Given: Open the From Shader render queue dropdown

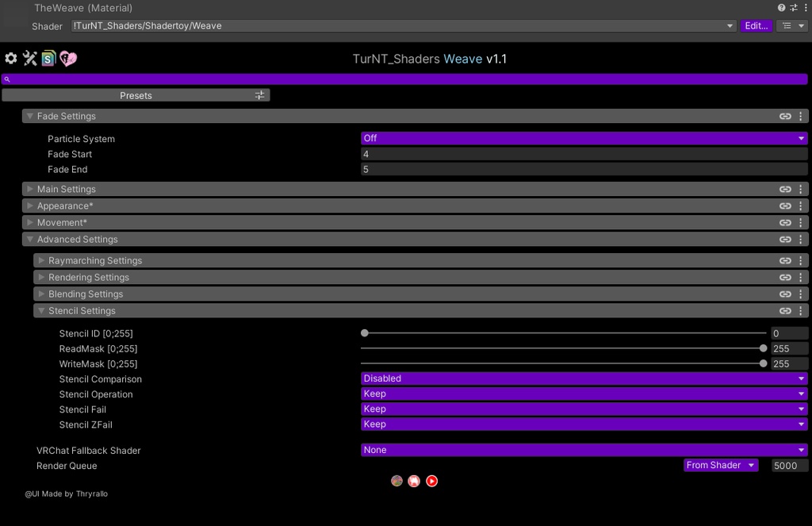Looking at the screenshot, I should 721,466.
